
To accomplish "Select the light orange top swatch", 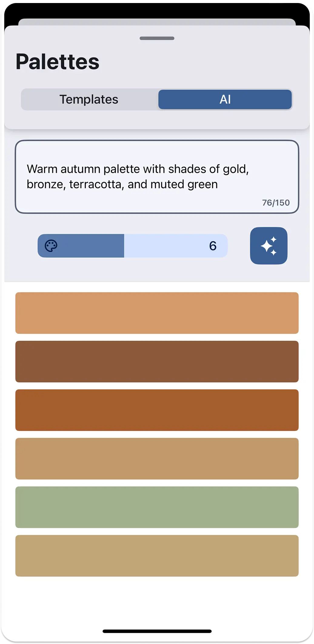I will pyautogui.click(x=157, y=313).
